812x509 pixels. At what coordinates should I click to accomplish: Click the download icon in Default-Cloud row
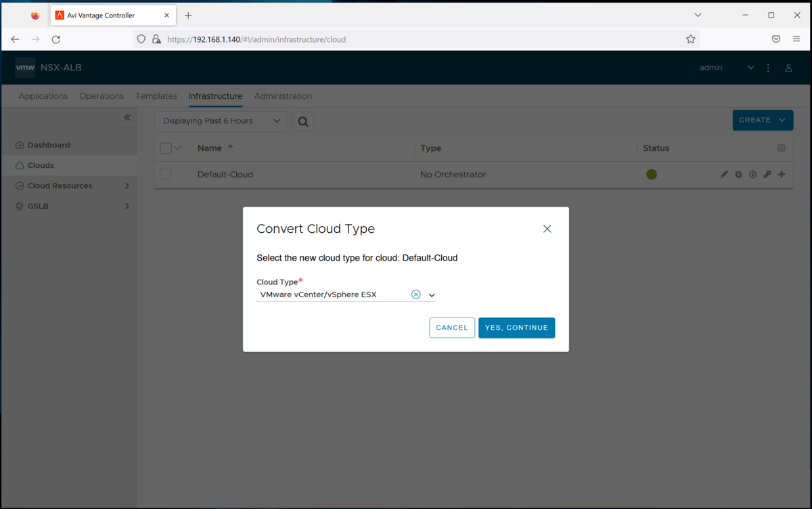(752, 175)
